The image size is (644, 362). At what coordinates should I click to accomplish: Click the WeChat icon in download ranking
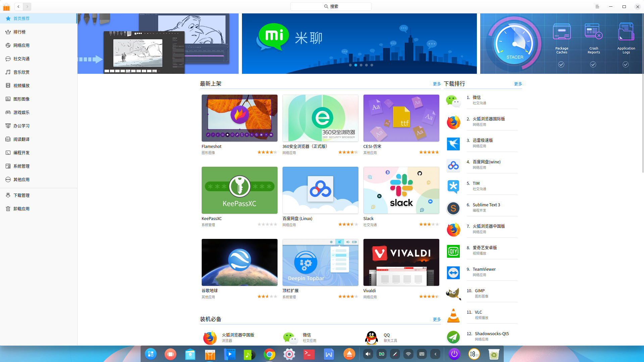pos(453,101)
